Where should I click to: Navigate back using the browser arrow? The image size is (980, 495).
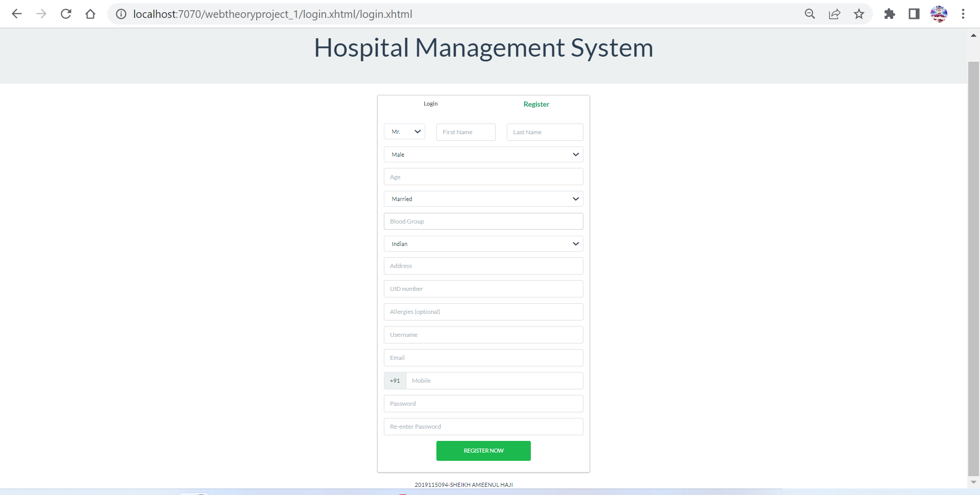[17, 14]
